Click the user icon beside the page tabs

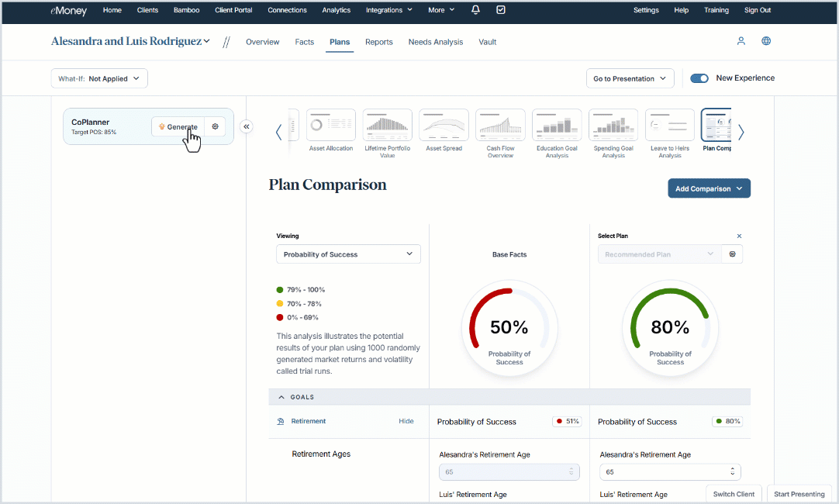click(741, 41)
